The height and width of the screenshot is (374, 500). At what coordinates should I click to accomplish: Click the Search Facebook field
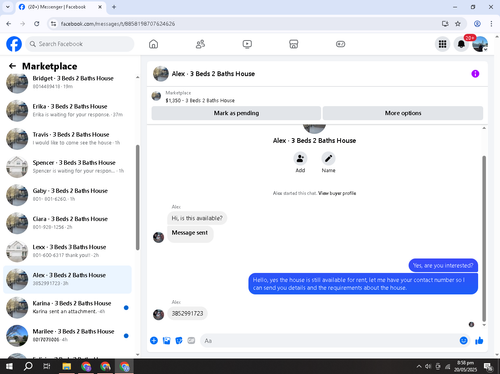[x=80, y=44]
